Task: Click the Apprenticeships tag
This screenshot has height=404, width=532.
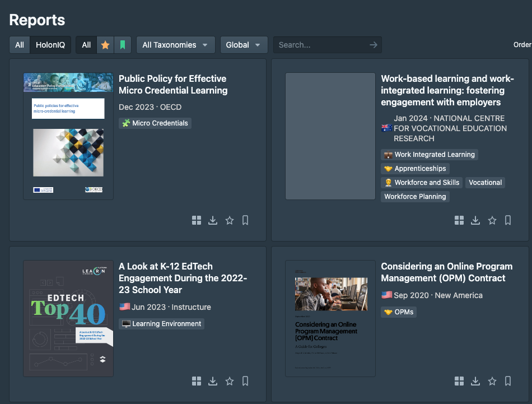Action: pos(415,169)
